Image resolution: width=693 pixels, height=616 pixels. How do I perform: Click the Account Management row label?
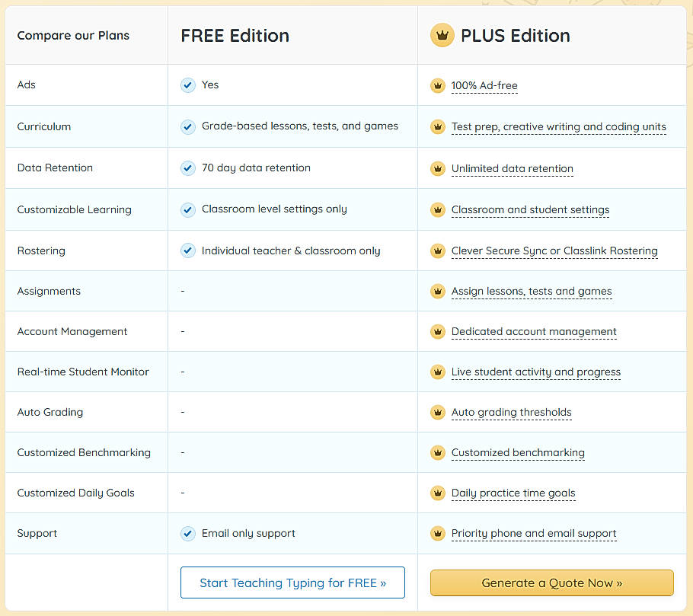[x=72, y=331]
